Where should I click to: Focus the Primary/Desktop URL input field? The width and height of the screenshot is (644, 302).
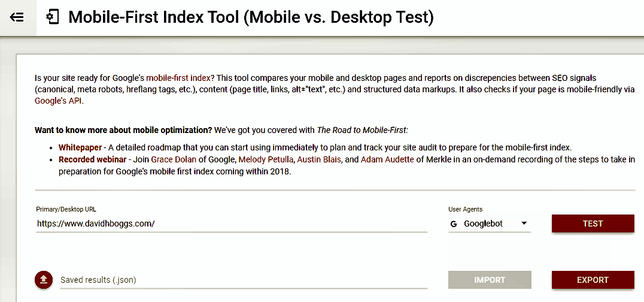coord(232,224)
